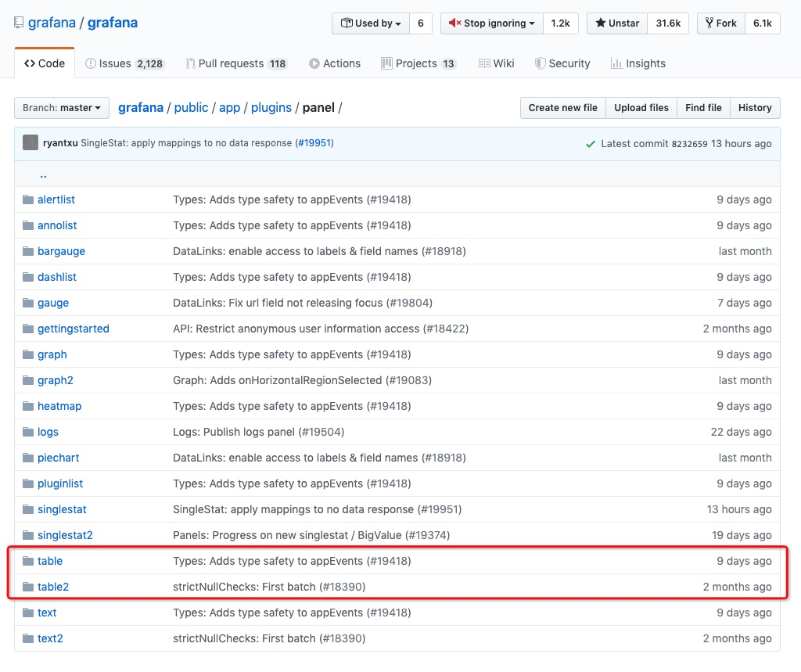Image resolution: width=801 pixels, height=672 pixels.
Task: Click the fork icon in Fork button
Action: point(709,23)
